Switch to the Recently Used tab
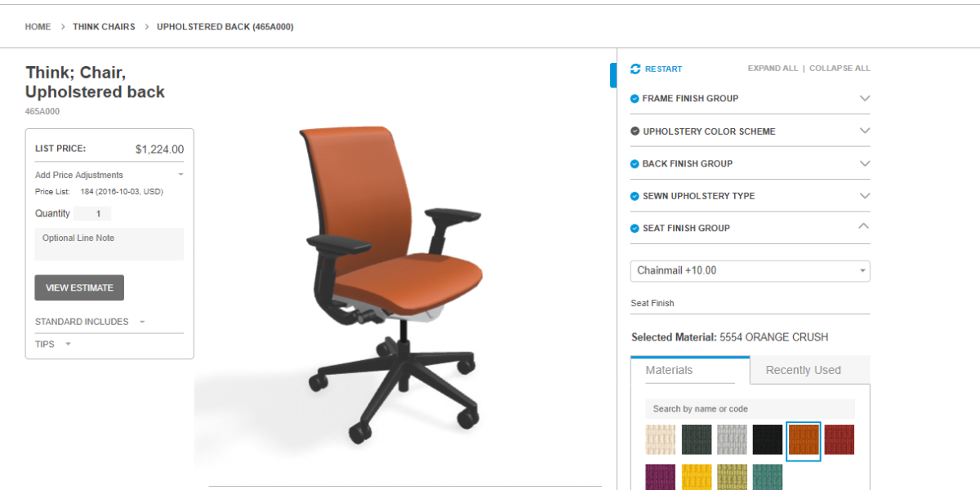Viewport: 980px width, 490px height. (803, 370)
